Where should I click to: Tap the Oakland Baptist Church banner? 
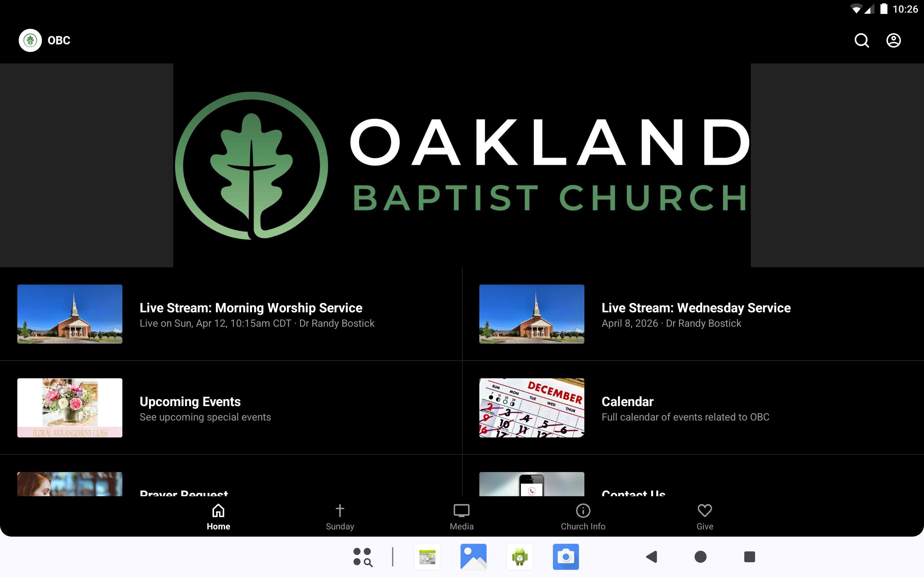click(x=462, y=165)
